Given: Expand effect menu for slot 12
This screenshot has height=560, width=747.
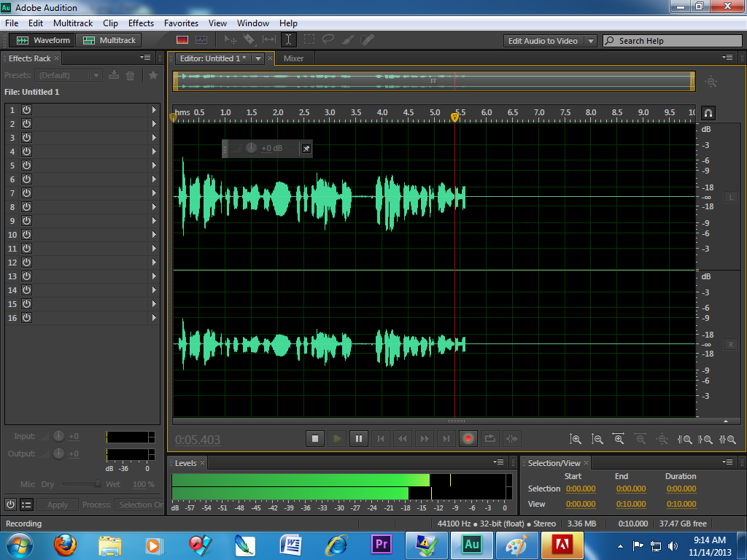Looking at the screenshot, I should click(154, 262).
